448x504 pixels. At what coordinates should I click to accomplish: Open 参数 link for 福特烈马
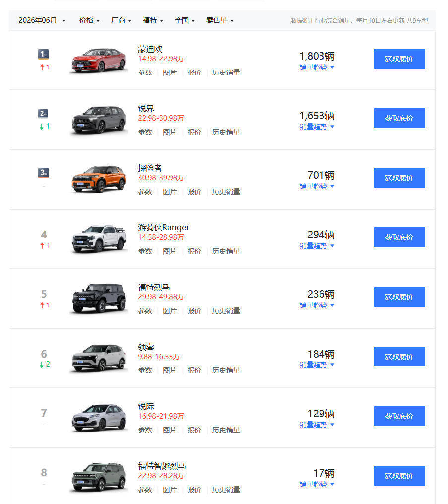(x=145, y=311)
